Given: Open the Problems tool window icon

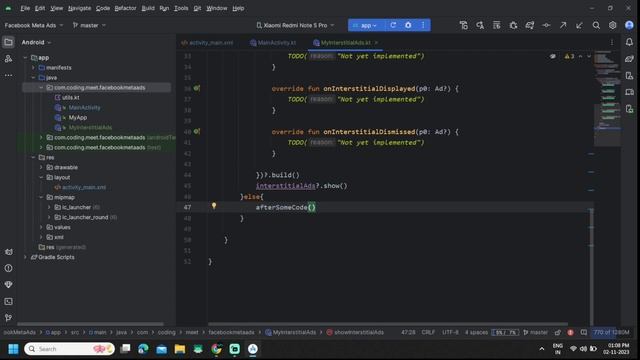Looking at the screenshot, I should (9, 268).
